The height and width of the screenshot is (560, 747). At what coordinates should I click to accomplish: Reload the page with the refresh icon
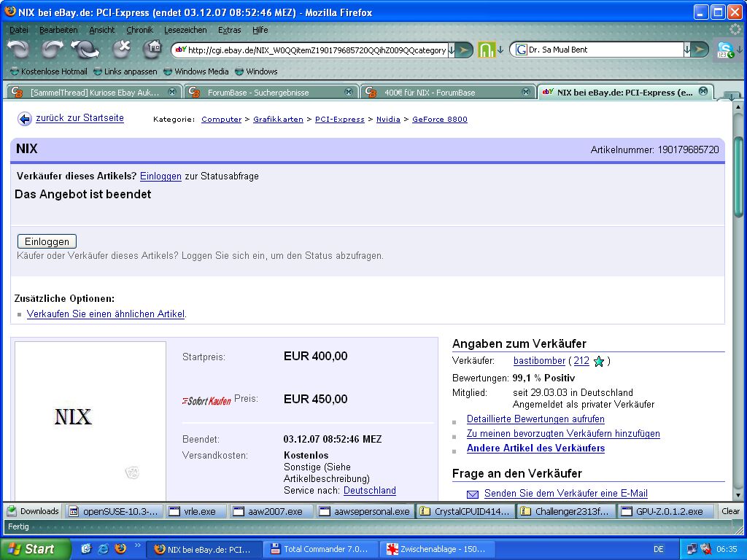click(85, 49)
